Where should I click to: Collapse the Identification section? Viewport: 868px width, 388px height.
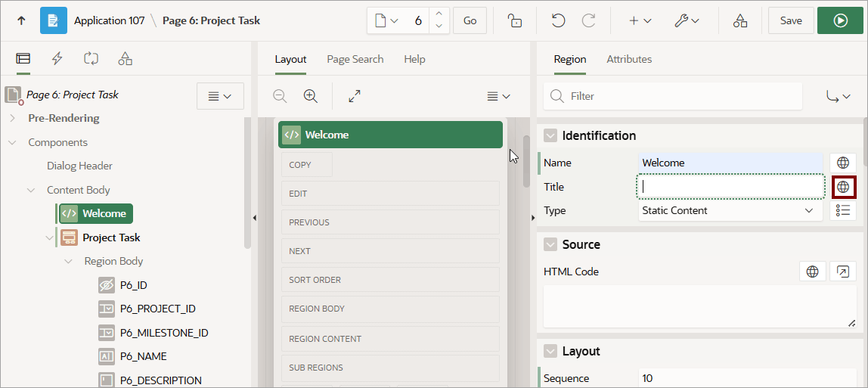[550, 135]
